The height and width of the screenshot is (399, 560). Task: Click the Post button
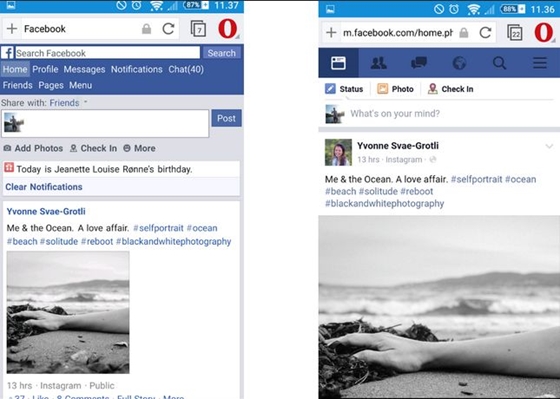click(226, 118)
